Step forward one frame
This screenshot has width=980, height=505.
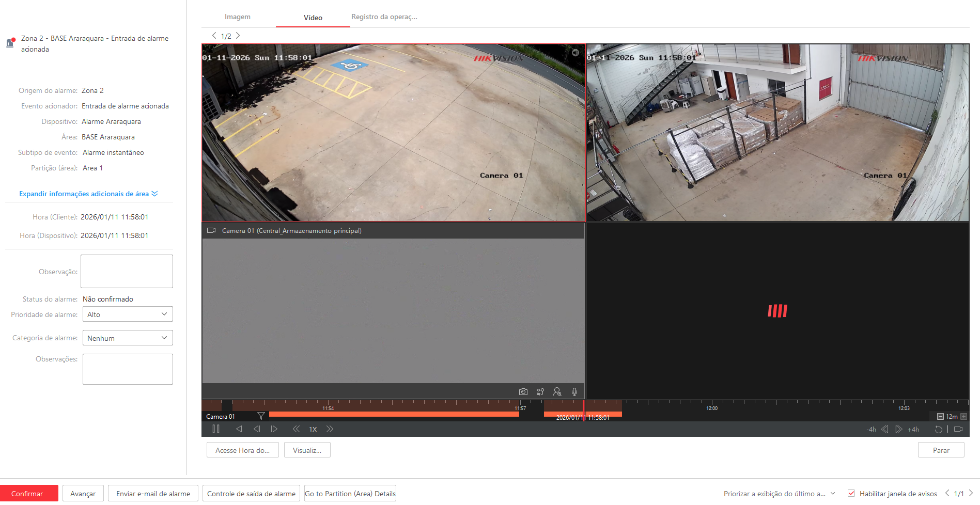pyautogui.click(x=274, y=429)
